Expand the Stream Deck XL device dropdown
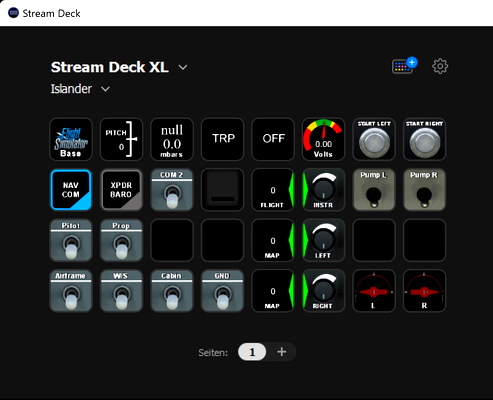 point(183,67)
